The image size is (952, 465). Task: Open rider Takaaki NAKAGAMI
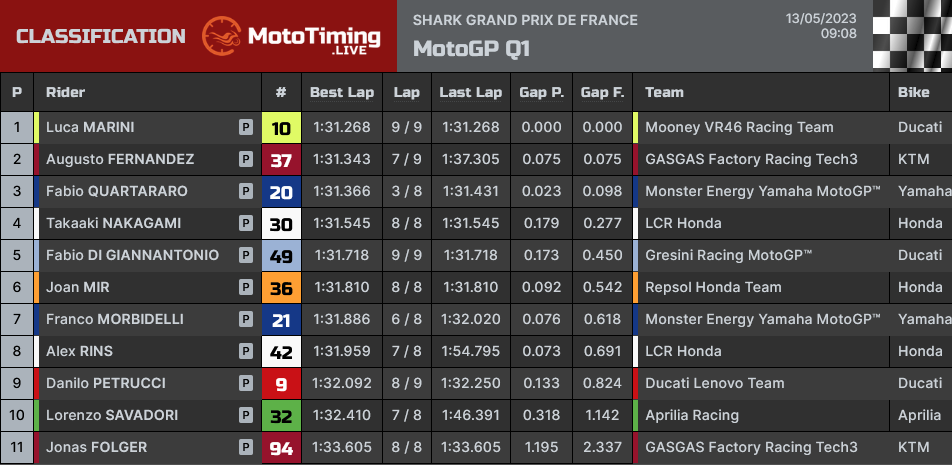(114, 223)
